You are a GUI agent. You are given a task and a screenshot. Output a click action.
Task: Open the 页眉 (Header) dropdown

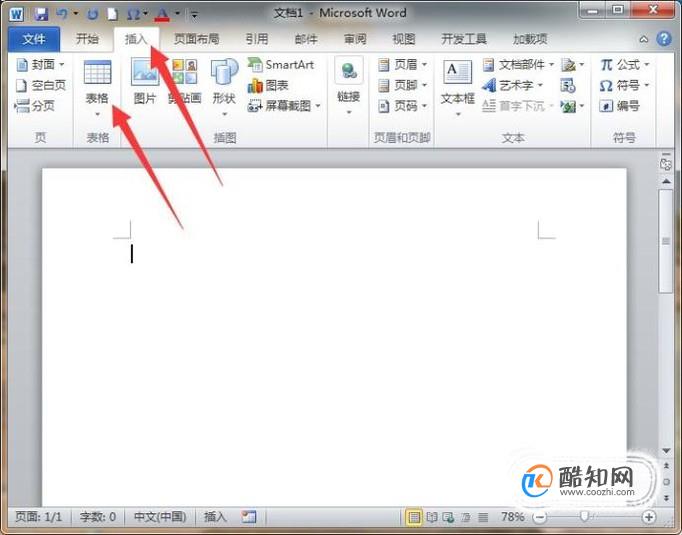tap(402, 65)
